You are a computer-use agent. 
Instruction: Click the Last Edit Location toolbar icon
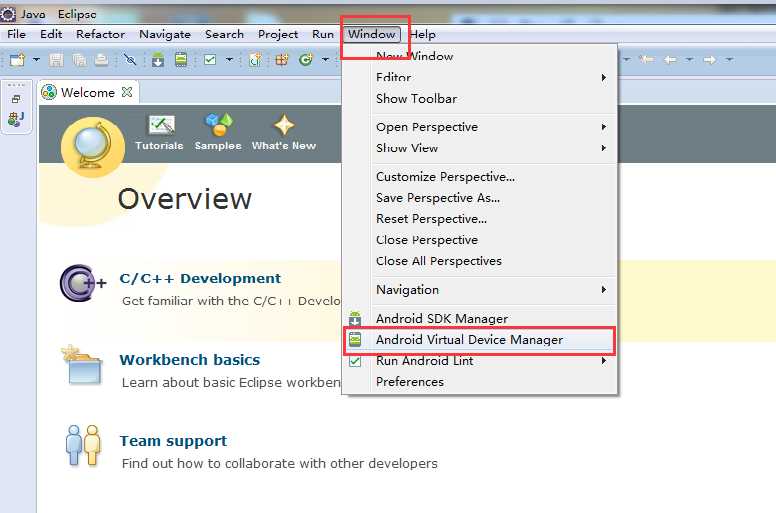pyautogui.click(x=646, y=60)
